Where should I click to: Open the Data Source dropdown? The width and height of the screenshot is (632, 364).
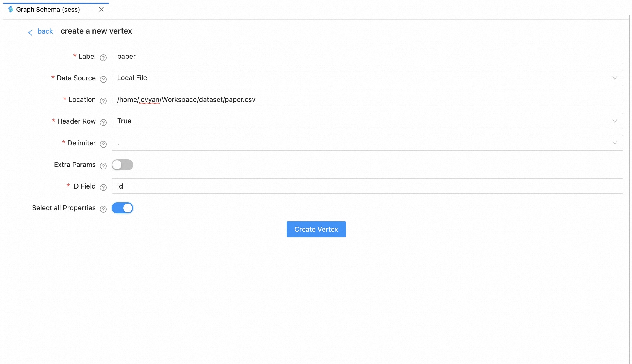[x=367, y=78]
